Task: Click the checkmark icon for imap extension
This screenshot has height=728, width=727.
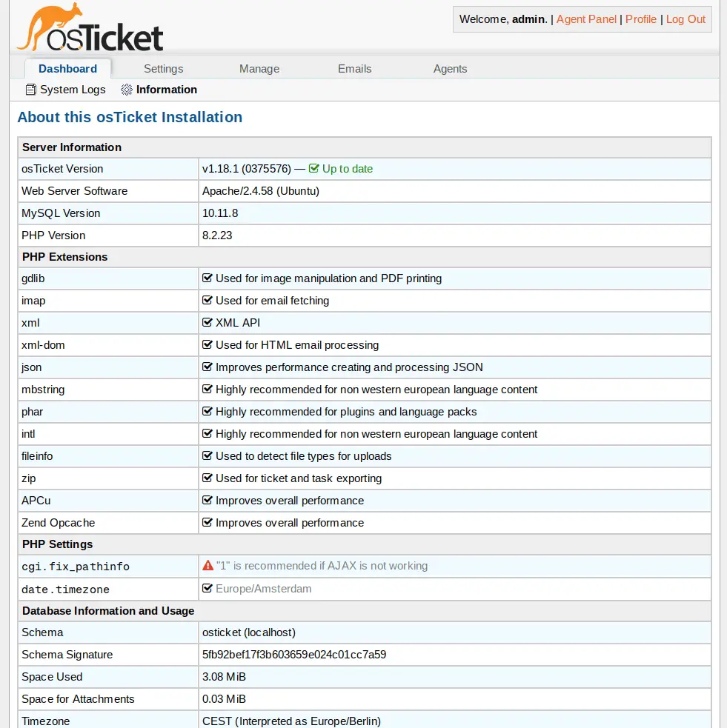Action: pos(208,300)
